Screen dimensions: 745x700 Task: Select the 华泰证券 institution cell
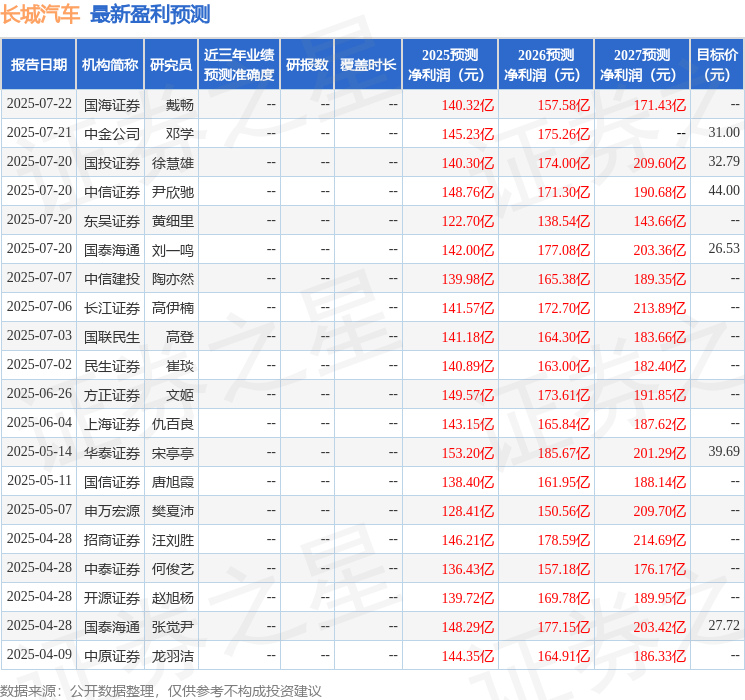coord(112,453)
